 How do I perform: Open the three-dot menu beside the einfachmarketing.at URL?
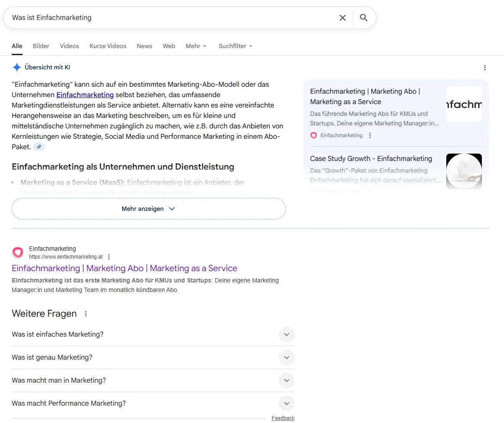(109, 257)
